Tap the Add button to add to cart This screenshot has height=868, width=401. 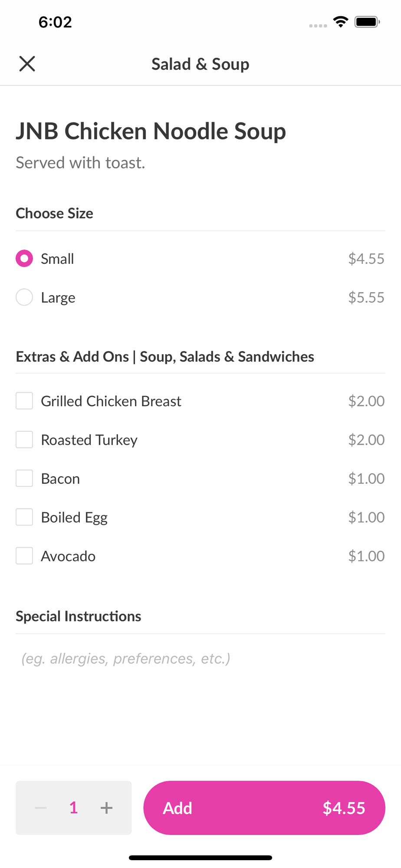264,808
